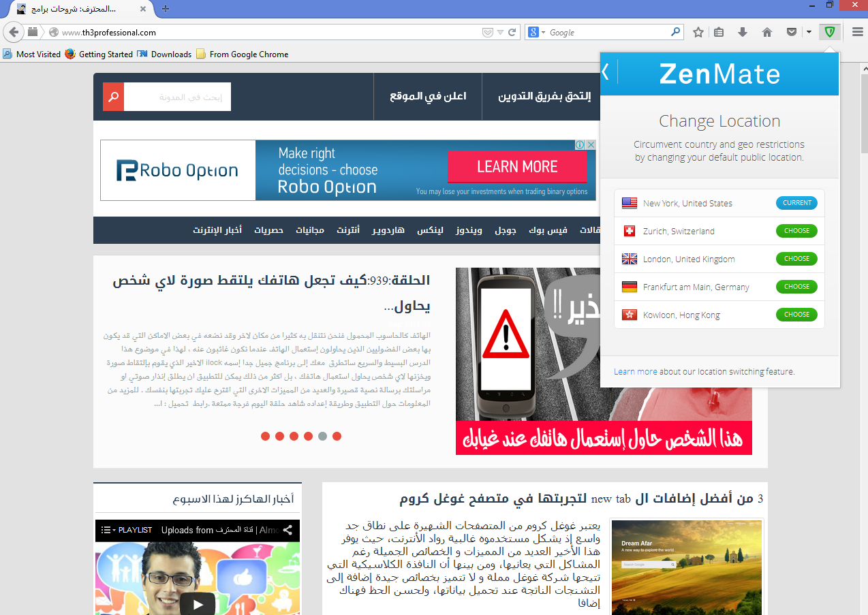The image size is (868, 615).
Task: Click the search magnifier in Google box
Action: coord(675,31)
